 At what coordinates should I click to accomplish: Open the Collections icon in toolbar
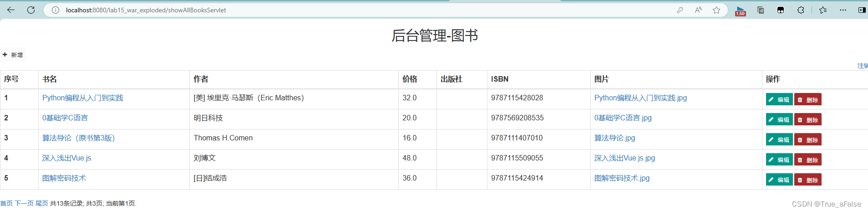(x=761, y=10)
